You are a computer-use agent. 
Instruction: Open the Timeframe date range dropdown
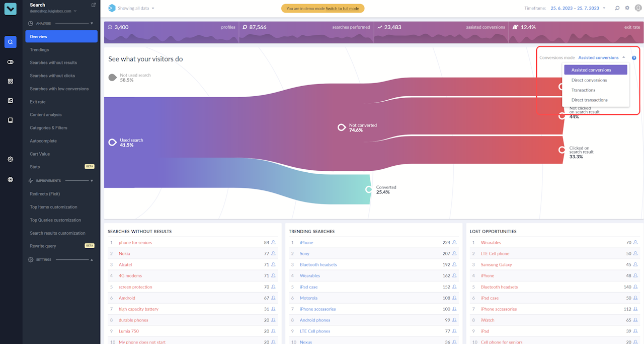(578, 8)
